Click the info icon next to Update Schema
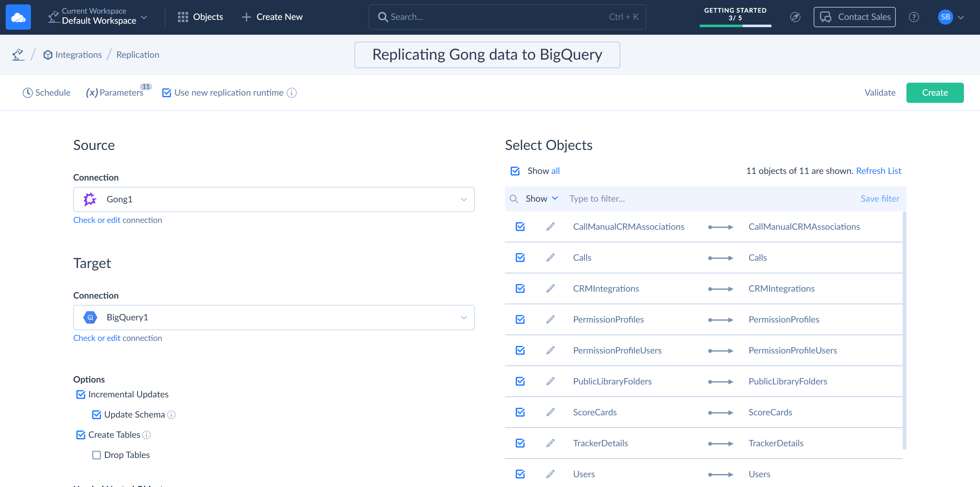The width and height of the screenshot is (980, 487). click(172, 415)
